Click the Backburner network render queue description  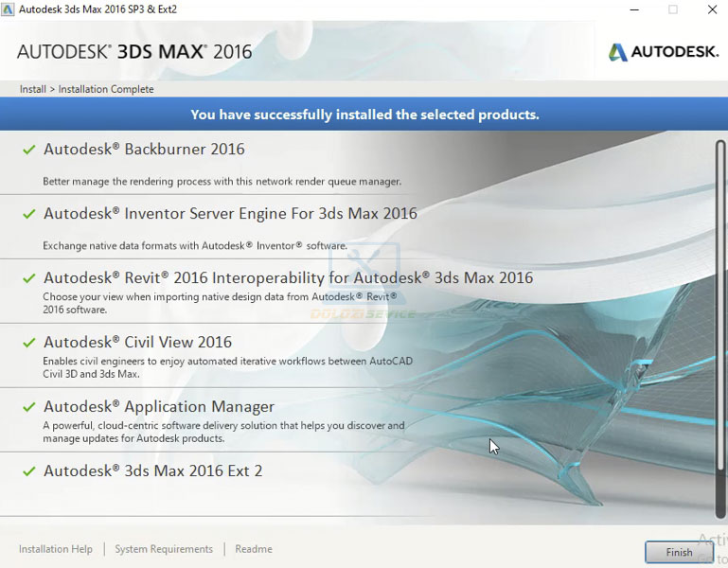pos(222,181)
